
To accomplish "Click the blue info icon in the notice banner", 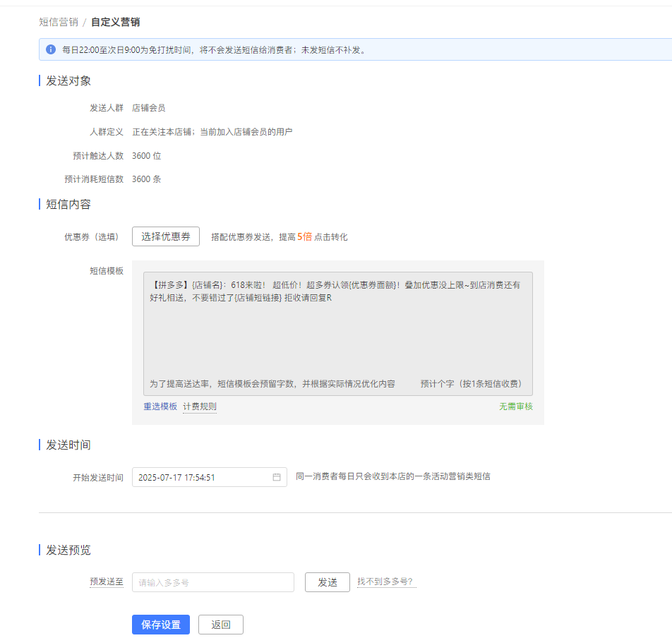I will [x=51, y=49].
